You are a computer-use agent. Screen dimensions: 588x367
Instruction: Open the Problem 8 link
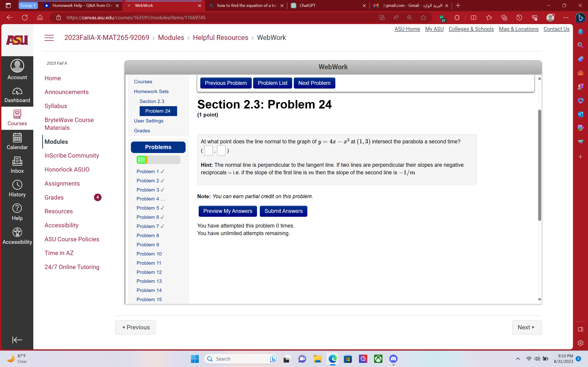148,235
